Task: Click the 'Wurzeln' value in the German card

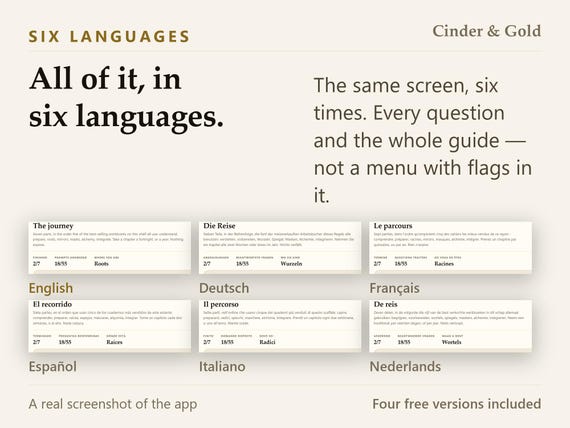Action: [x=291, y=264]
